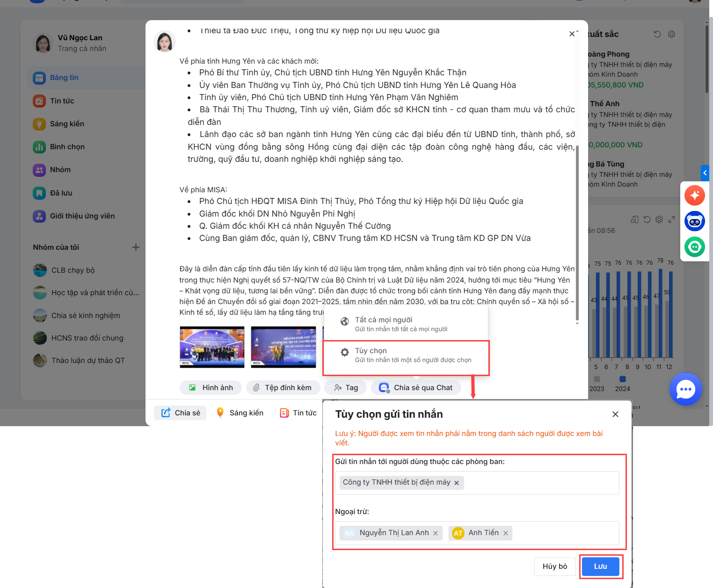Open Vũ Ngọc Lan's profile avatar
Viewport: 713px width, 588px height.
click(x=43, y=43)
